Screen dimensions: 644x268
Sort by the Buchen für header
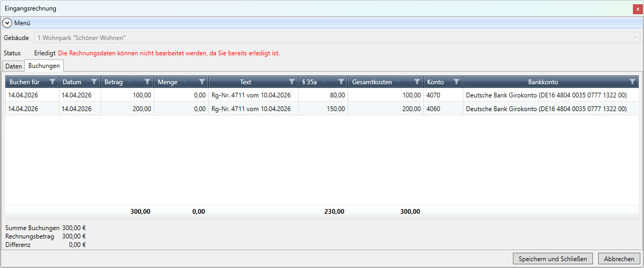25,82
